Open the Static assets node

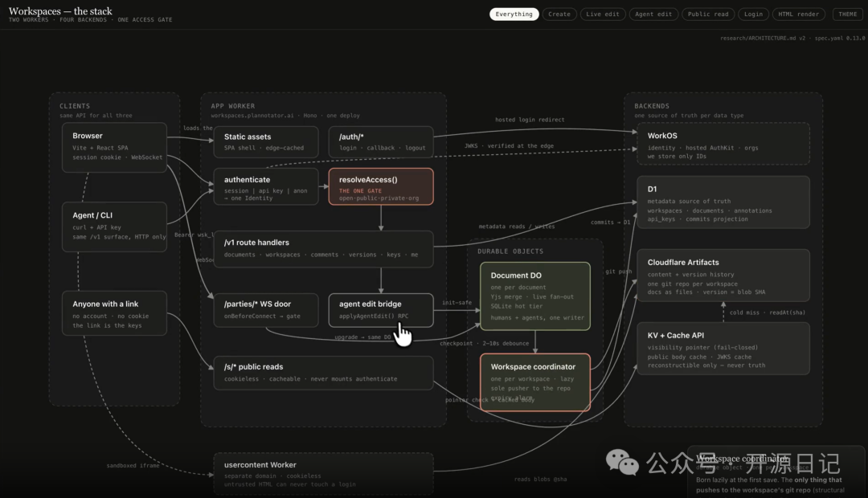(266, 141)
